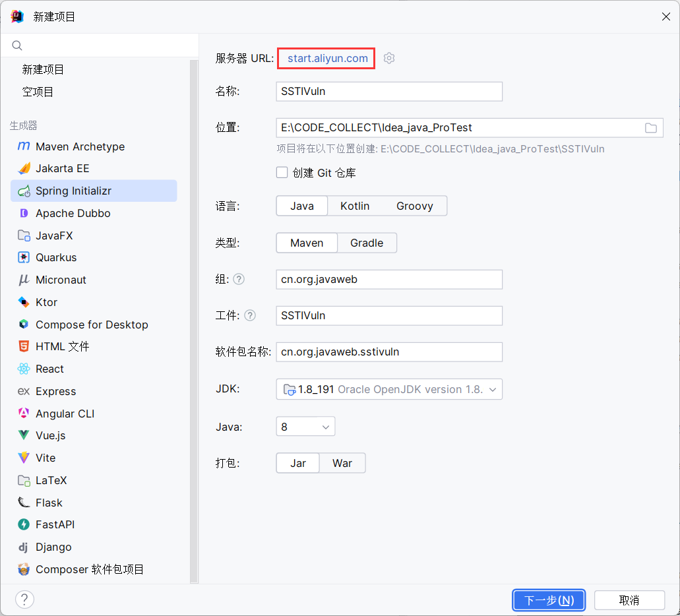Click the Vue.js icon

[24, 435]
